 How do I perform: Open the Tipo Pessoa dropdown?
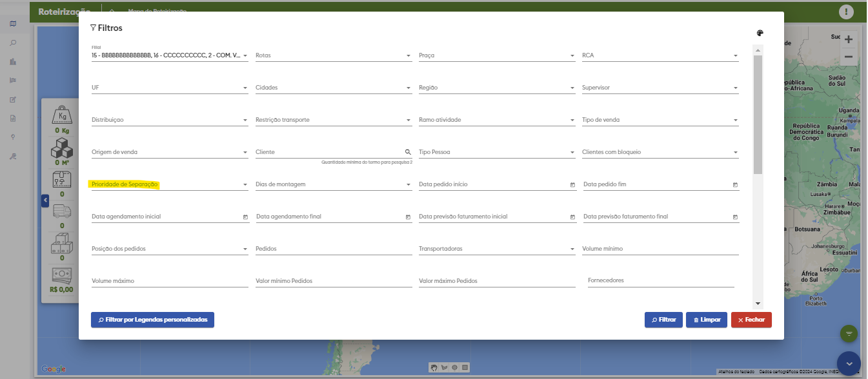click(x=496, y=152)
